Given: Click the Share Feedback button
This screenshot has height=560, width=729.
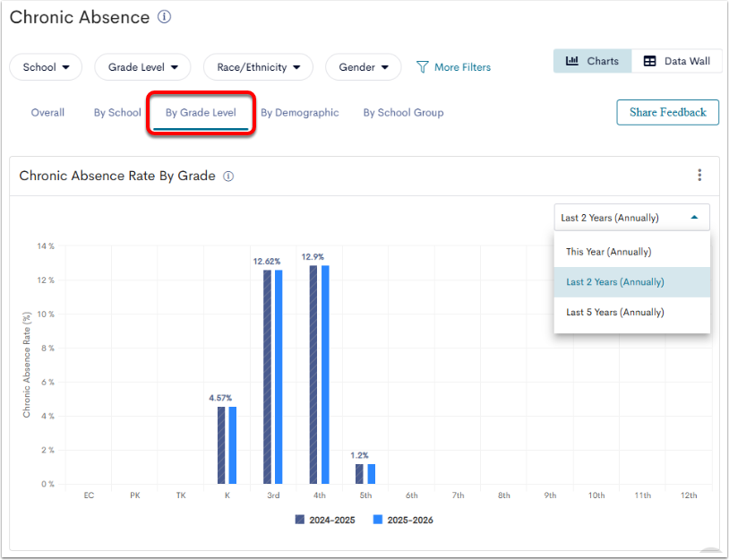Looking at the screenshot, I should tap(667, 112).
